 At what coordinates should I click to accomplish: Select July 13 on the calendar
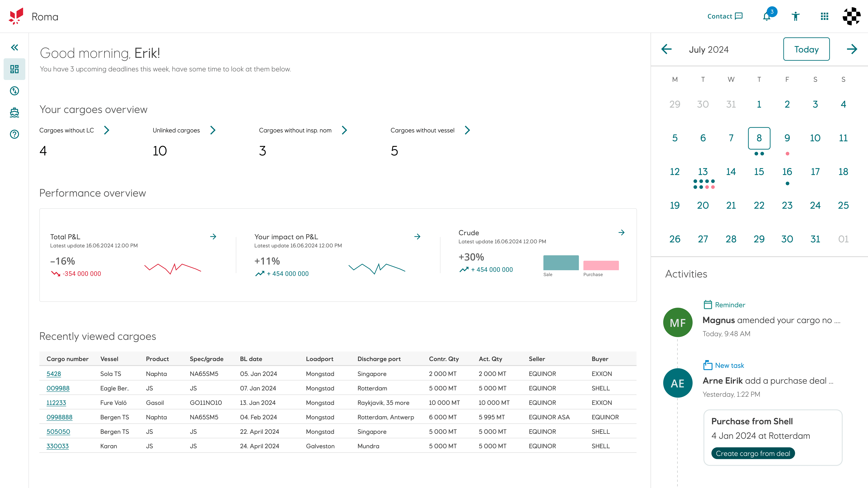[x=703, y=172]
